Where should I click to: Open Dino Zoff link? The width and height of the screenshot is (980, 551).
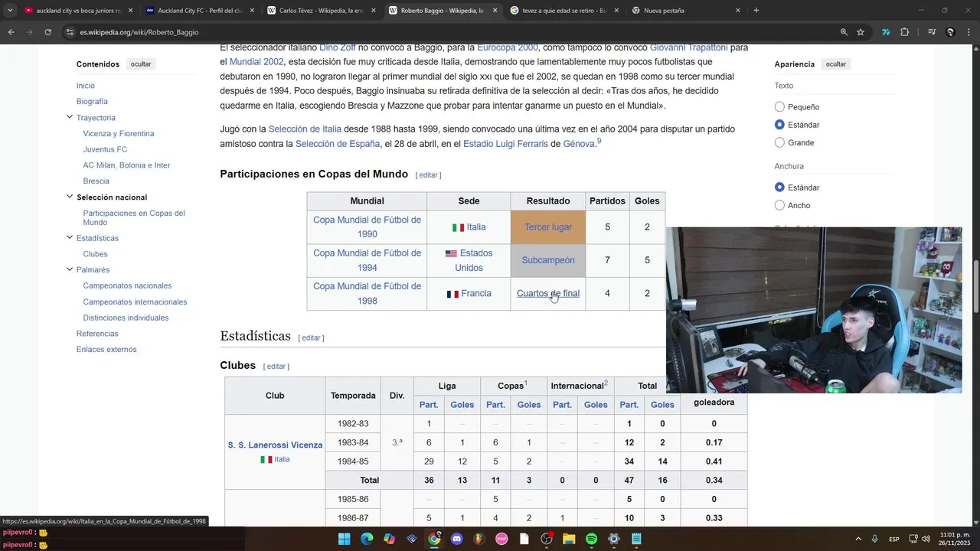pos(337,47)
